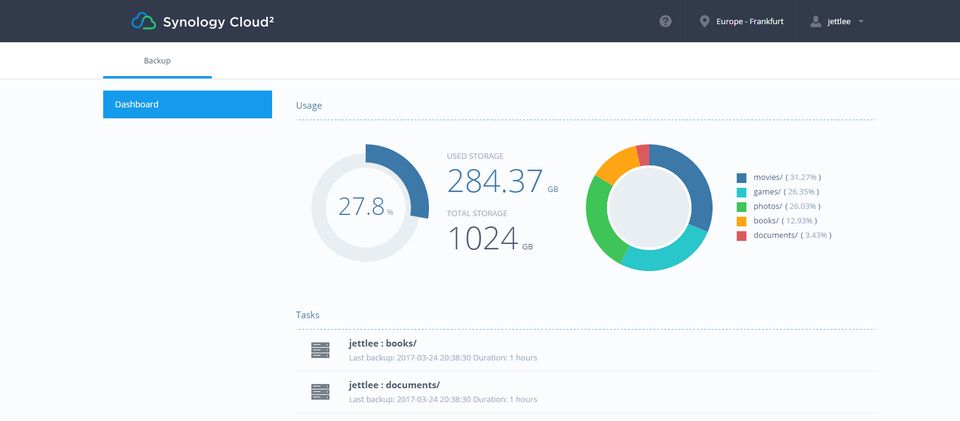Click the server icon for books/ task

click(320, 350)
